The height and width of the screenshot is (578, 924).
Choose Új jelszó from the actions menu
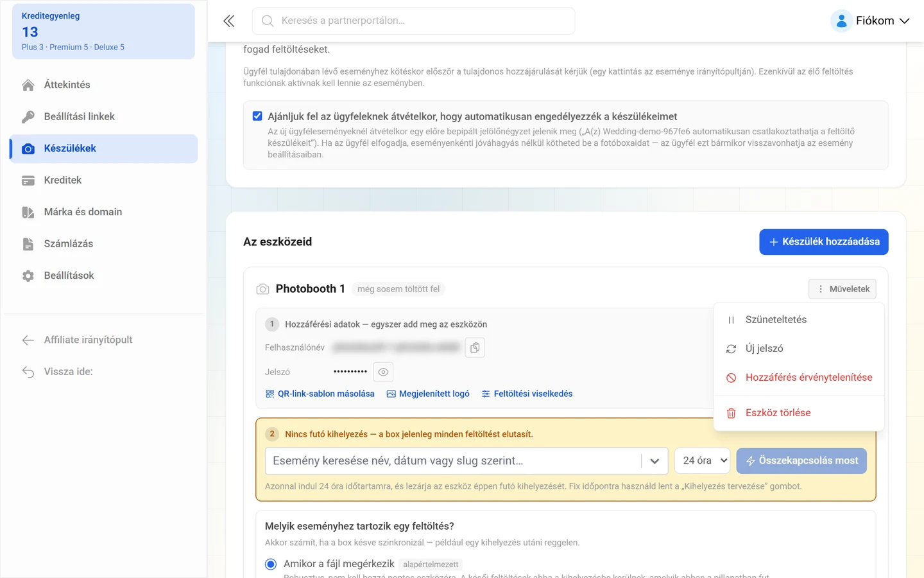799,349
